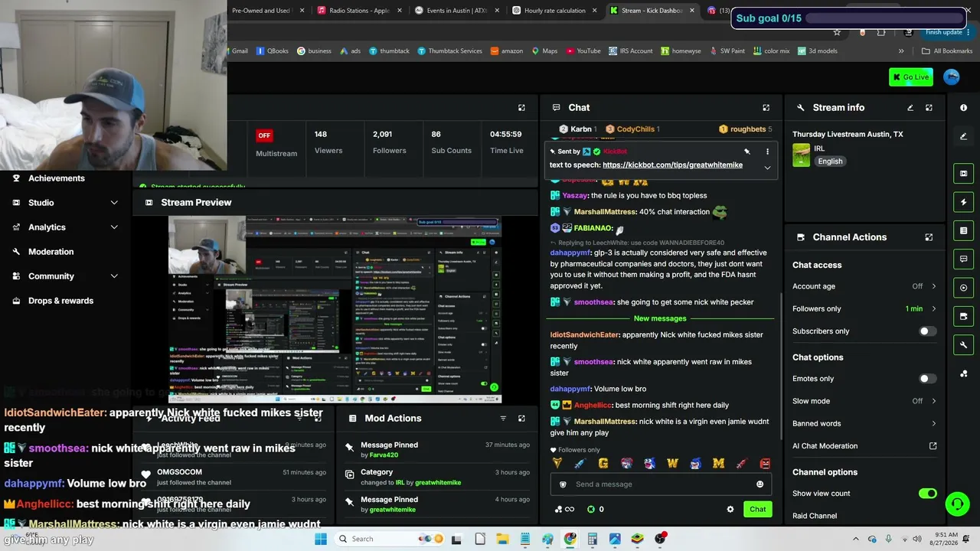The image size is (980, 551).
Task: Open info icon in right sidebar
Action: (963, 108)
